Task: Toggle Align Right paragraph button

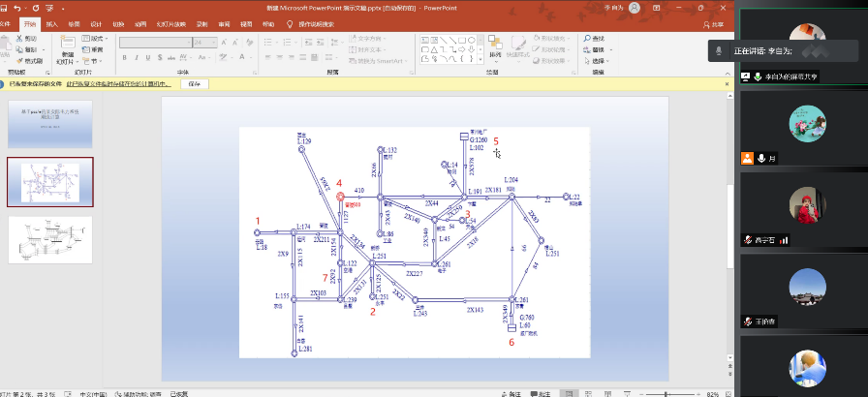Action: point(293,57)
